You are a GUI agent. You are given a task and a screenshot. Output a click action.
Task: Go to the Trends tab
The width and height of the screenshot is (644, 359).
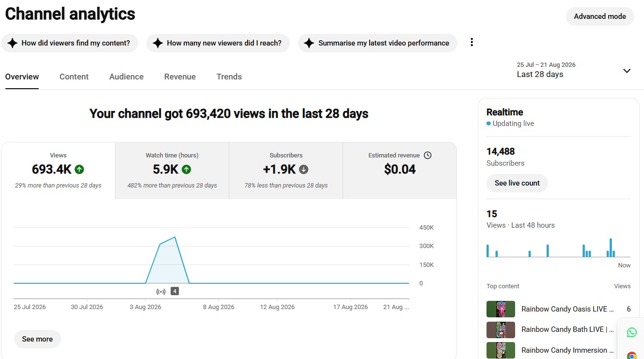pyautogui.click(x=229, y=77)
